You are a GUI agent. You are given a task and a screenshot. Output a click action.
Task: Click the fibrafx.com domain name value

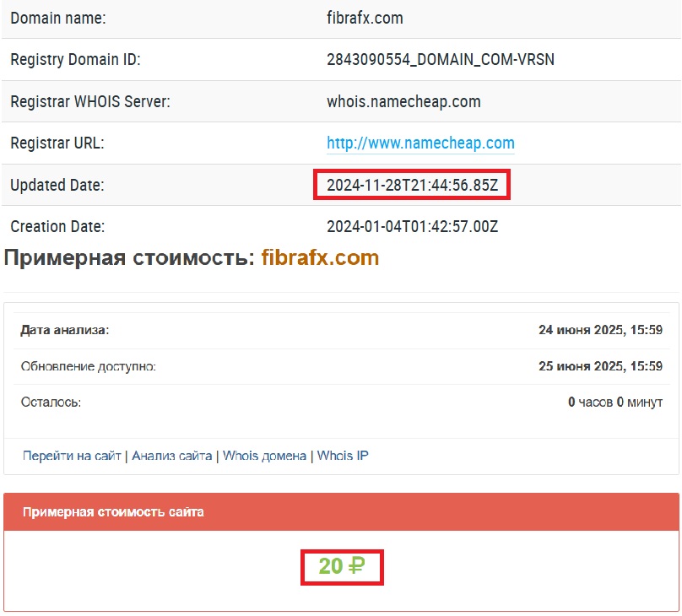(366, 17)
